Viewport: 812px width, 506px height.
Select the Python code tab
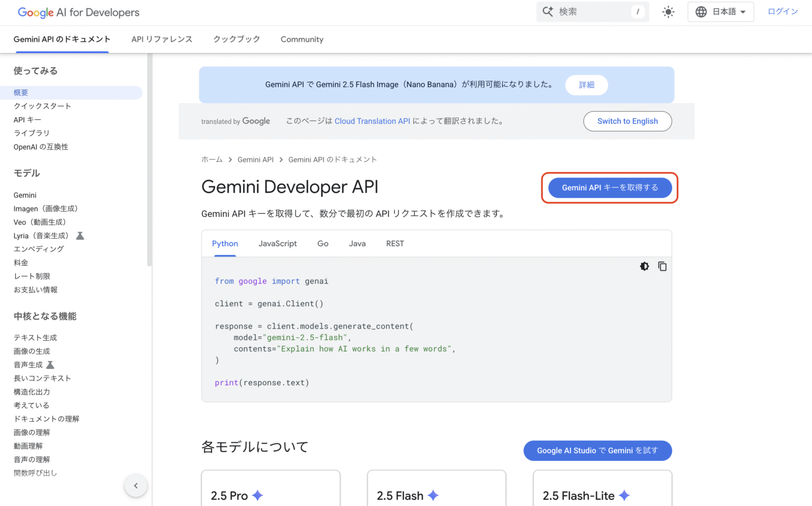point(225,243)
